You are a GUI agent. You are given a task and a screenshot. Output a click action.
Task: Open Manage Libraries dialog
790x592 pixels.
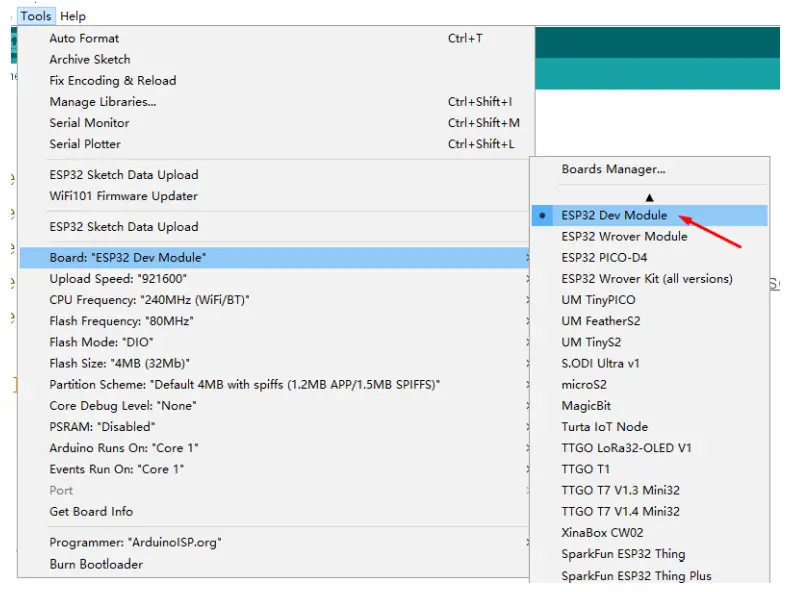pos(103,102)
